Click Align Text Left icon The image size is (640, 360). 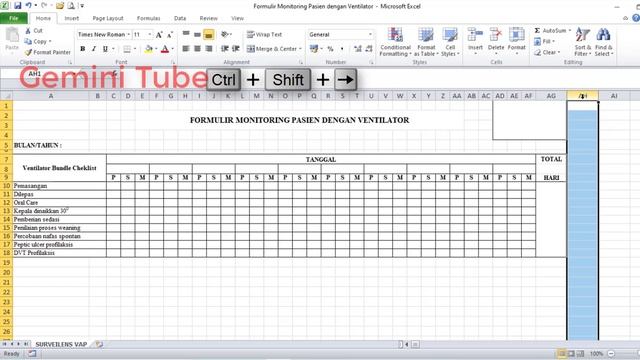(186, 49)
